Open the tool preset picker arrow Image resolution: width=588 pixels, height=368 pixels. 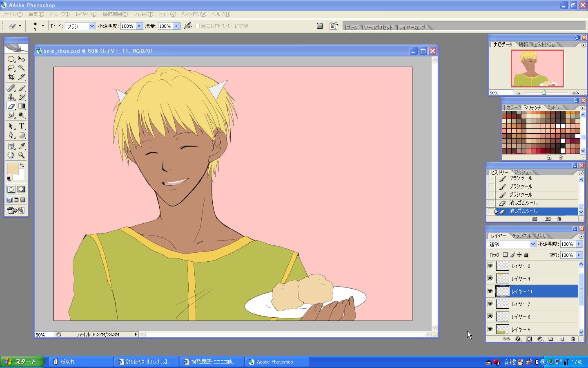pos(20,26)
